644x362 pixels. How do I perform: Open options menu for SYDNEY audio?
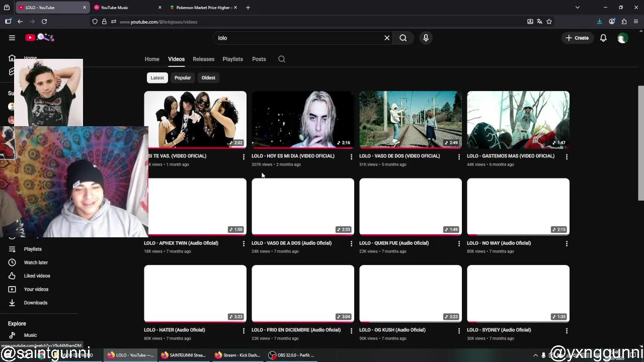[567, 331]
